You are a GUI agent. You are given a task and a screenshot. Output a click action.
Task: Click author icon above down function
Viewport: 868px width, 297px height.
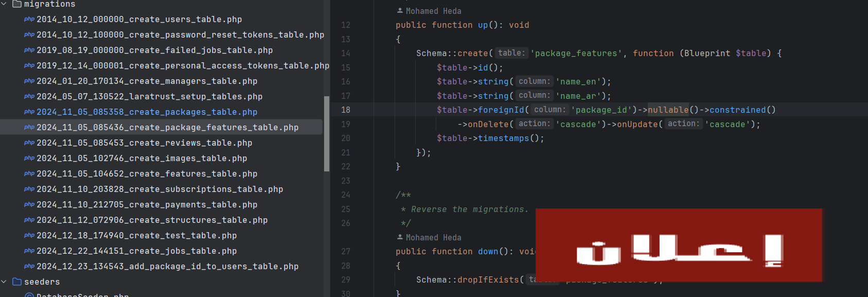400,237
